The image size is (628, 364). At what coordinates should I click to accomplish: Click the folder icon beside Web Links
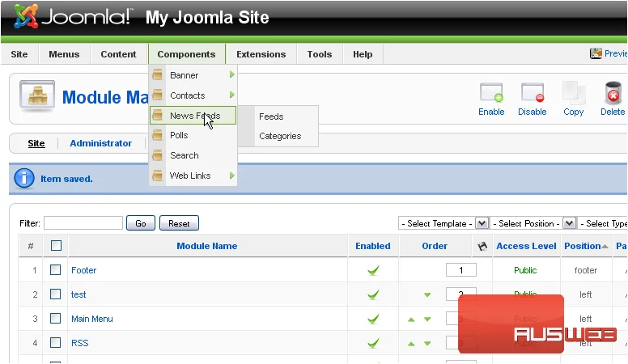pyautogui.click(x=157, y=176)
